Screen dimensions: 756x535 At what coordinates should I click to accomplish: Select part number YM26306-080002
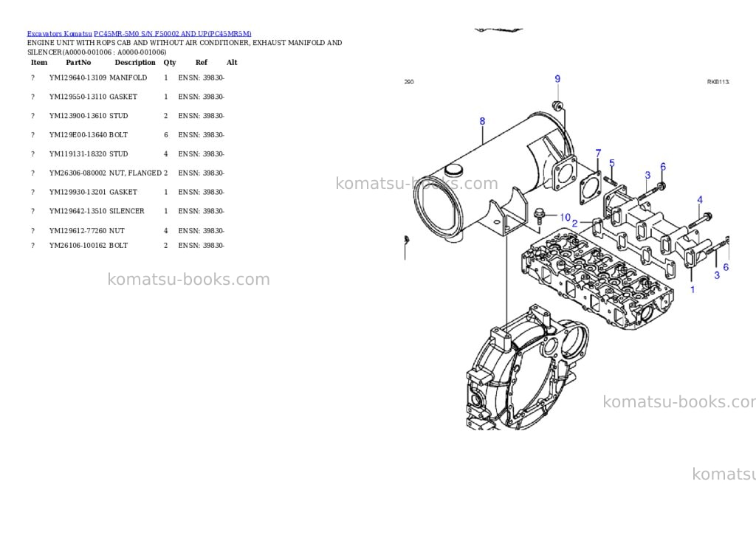click(x=78, y=173)
